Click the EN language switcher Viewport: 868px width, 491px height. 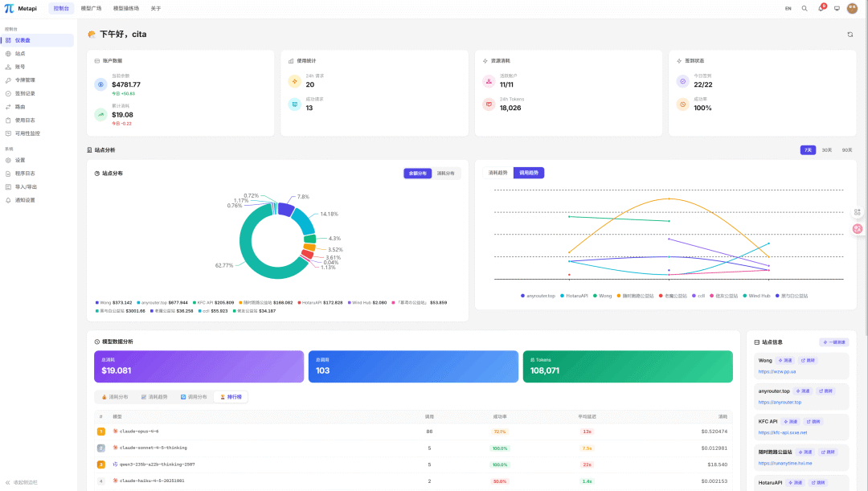click(x=788, y=8)
